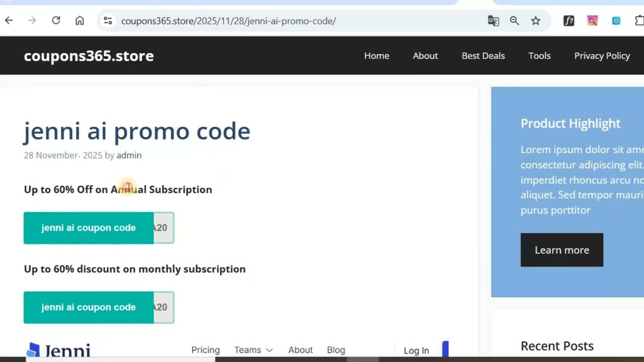This screenshot has width=644, height=362.
Task: Bookmark this page with the star icon
Action: [x=535, y=21]
